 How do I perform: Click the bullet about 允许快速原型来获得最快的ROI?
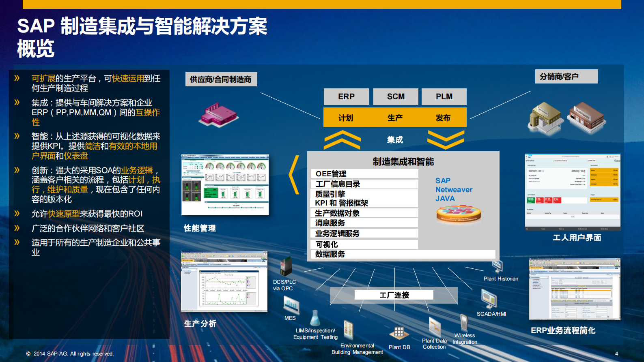[x=87, y=214]
